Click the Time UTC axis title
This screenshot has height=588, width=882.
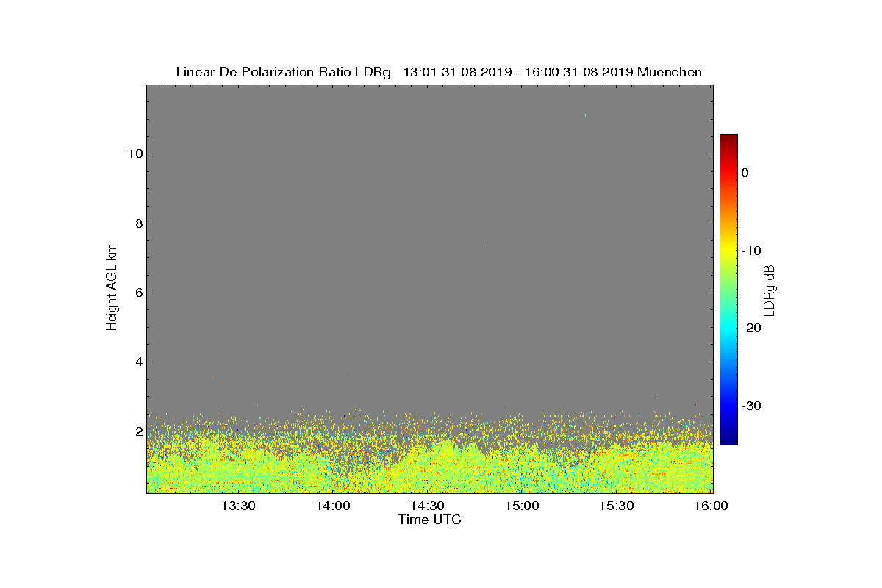430,520
